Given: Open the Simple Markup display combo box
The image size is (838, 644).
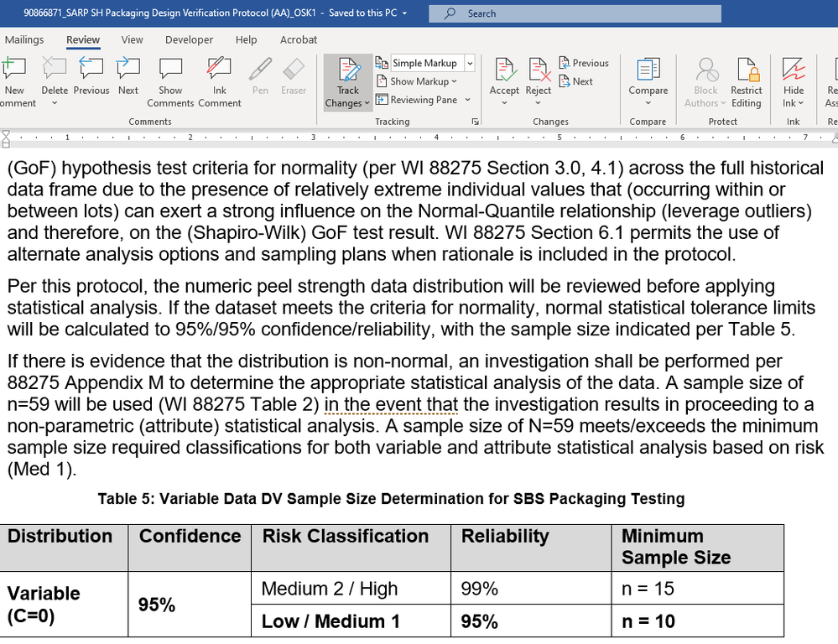Looking at the screenshot, I should (433, 63).
